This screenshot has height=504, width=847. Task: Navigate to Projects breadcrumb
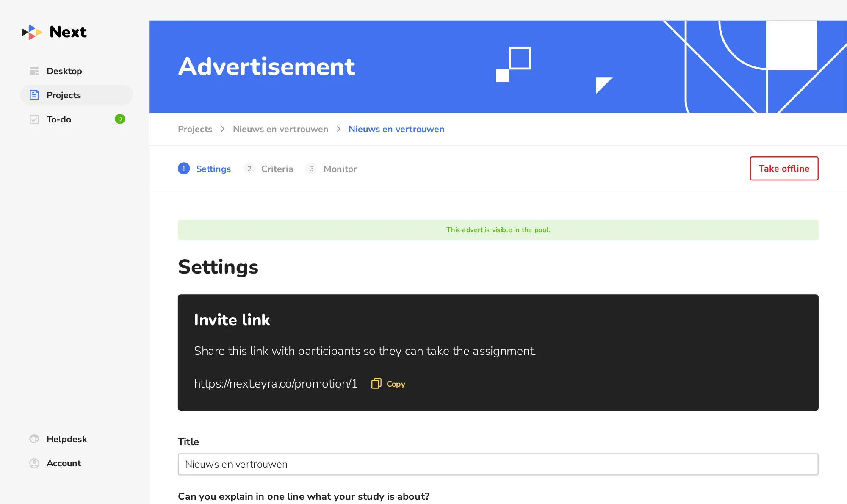[195, 129]
